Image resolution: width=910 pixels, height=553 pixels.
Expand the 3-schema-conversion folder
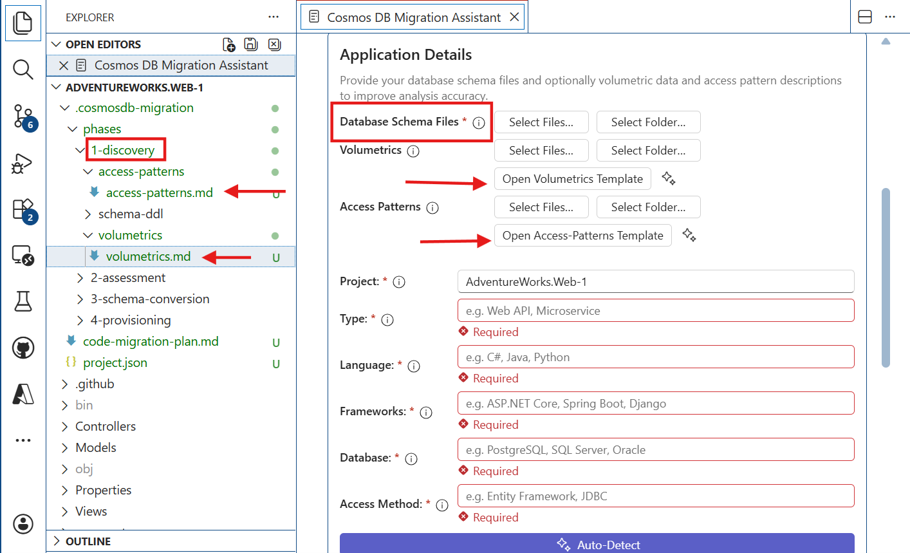(x=80, y=299)
